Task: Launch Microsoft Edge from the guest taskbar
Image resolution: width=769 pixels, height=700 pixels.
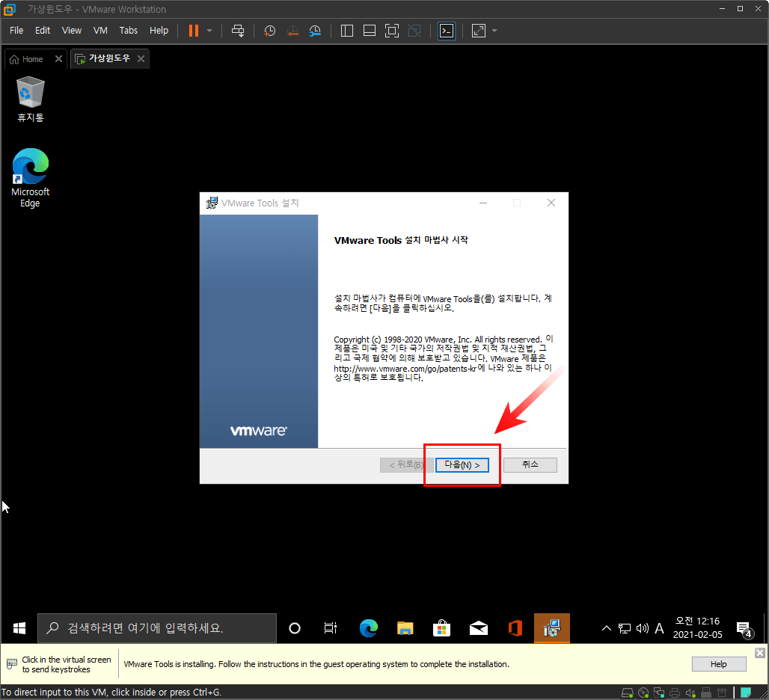Action: pyautogui.click(x=368, y=628)
